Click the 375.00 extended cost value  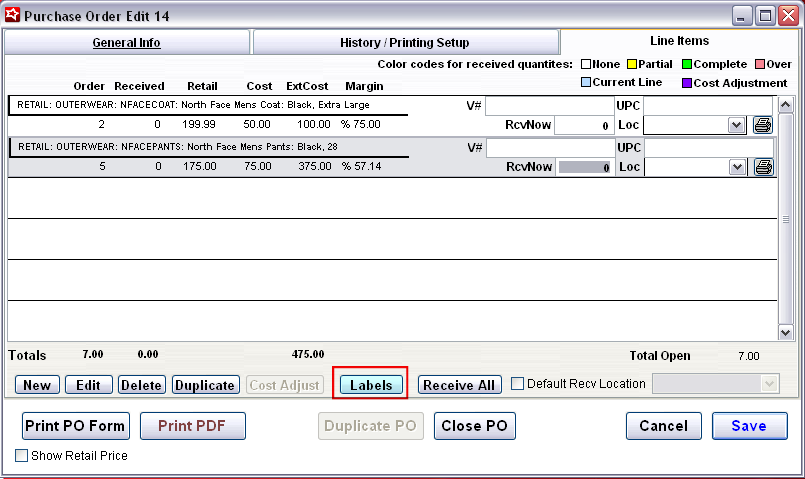click(x=315, y=166)
